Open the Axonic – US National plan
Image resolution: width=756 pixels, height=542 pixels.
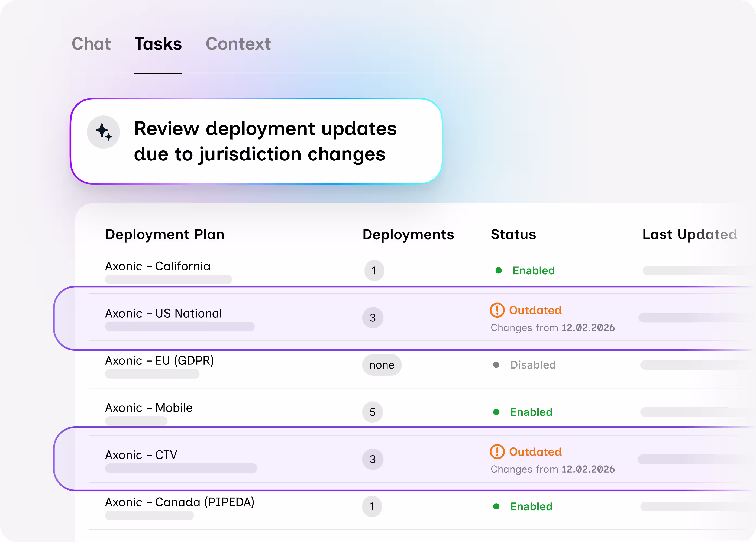pos(163,313)
